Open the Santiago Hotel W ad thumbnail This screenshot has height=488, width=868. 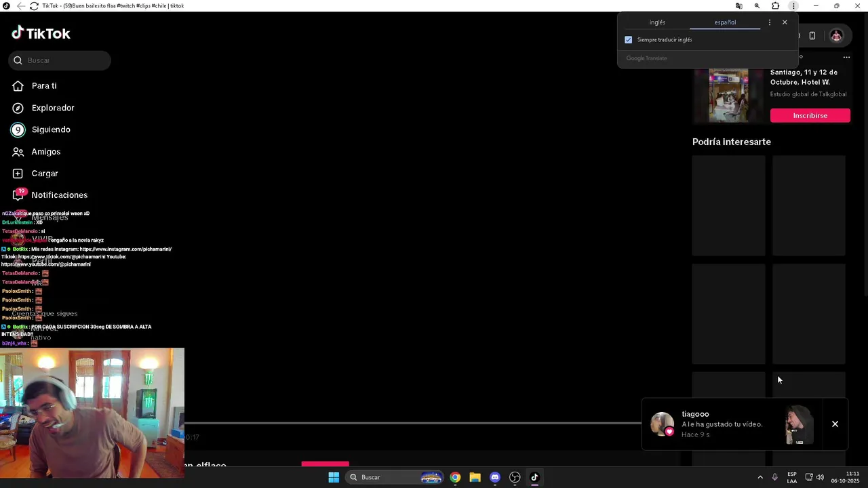click(728, 95)
